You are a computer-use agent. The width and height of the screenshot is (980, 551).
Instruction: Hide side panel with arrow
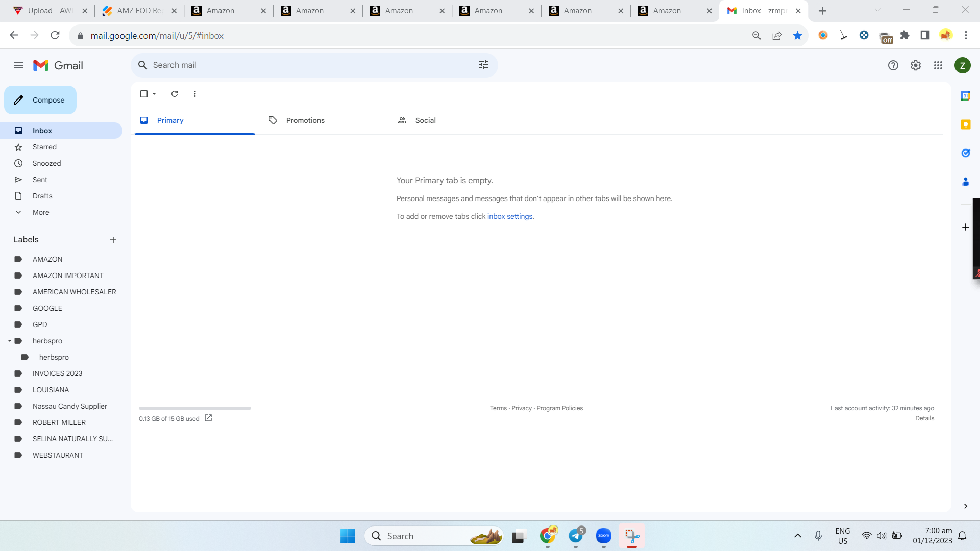click(x=966, y=506)
